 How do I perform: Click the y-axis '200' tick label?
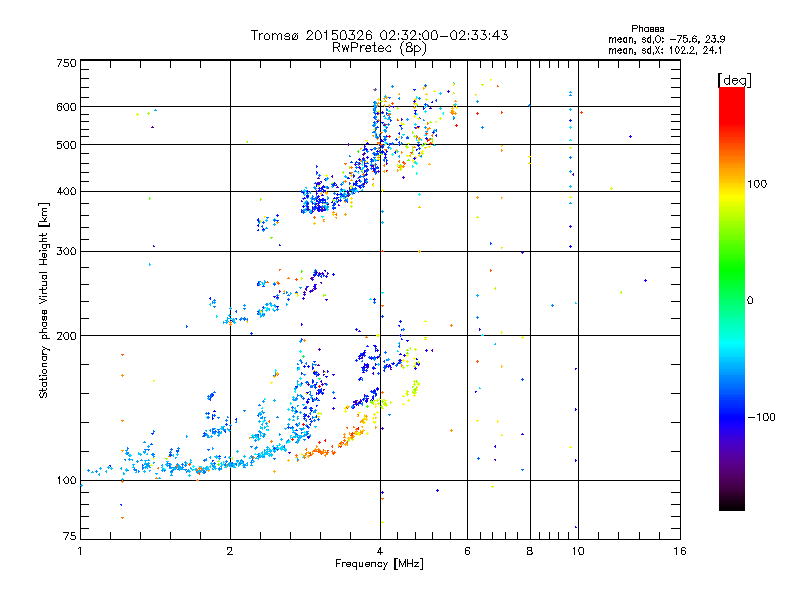pyautogui.click(x=66, y=336)
